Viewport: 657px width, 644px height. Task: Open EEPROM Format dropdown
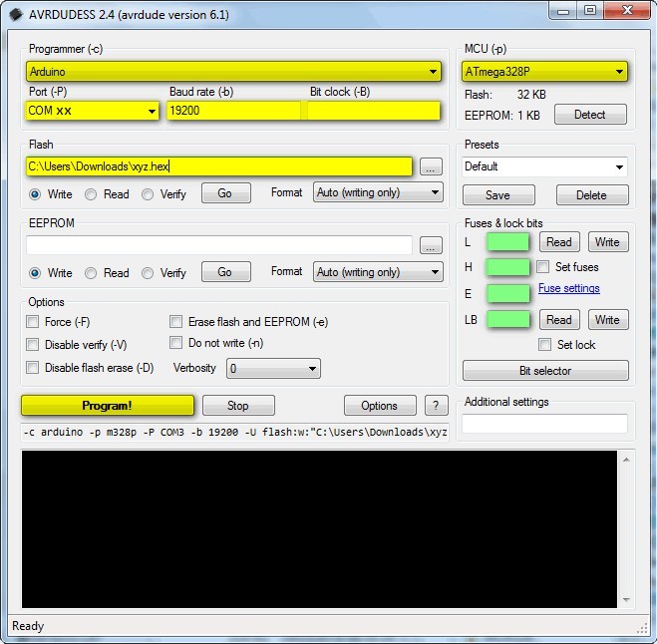[378, 272]
